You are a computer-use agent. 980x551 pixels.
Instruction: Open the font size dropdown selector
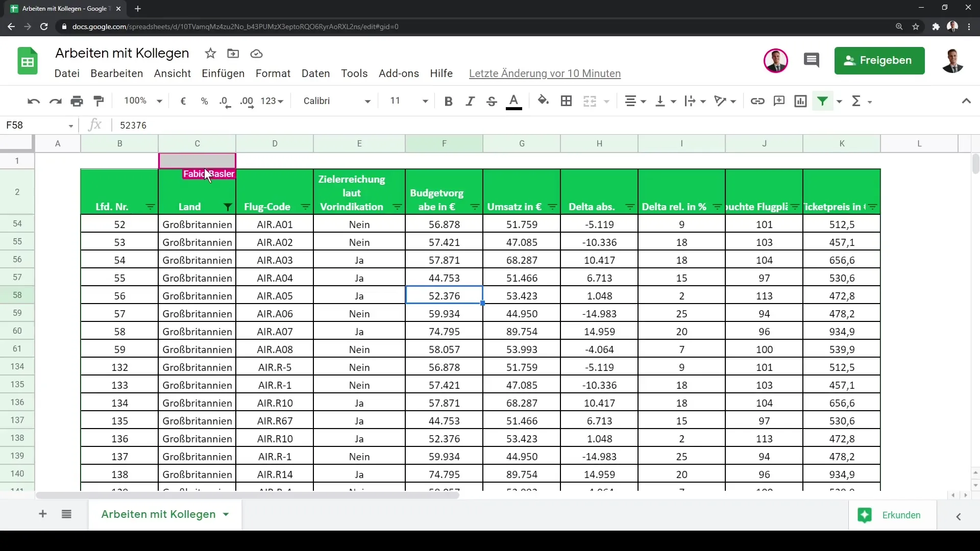pos(425,101)
